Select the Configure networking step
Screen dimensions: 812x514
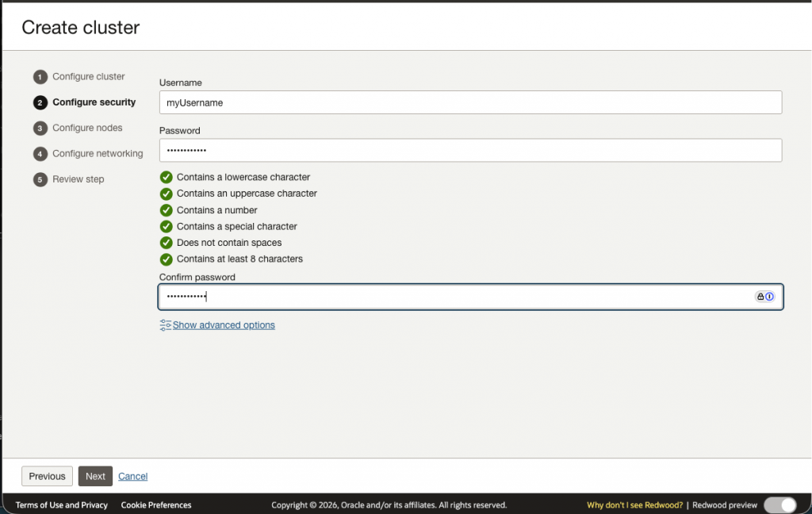[98, 154]
